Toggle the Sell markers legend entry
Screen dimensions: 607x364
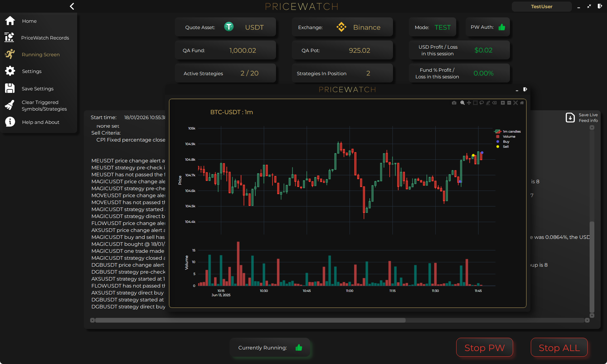pos(503,147)
